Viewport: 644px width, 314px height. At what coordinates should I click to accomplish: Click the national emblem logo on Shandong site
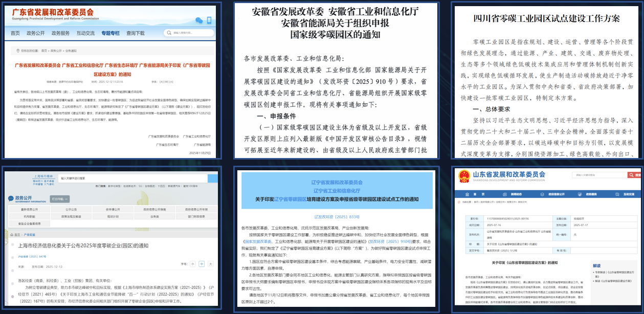coord(464,176)
